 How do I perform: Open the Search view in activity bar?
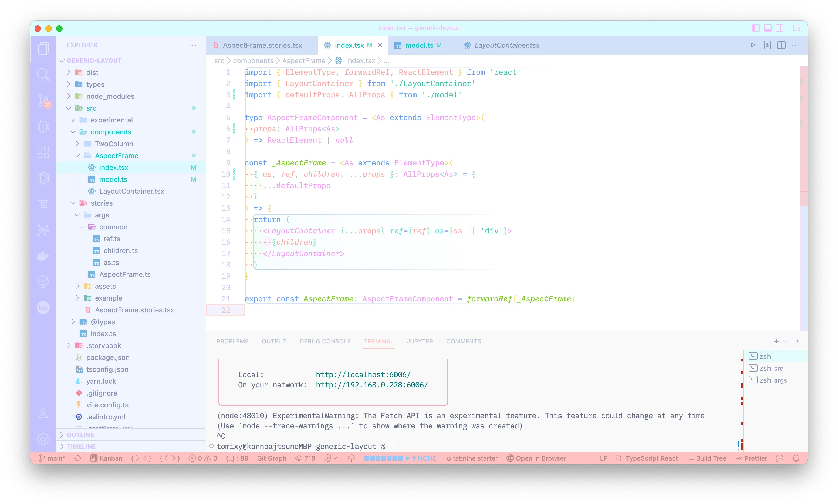tap(43, 74)
